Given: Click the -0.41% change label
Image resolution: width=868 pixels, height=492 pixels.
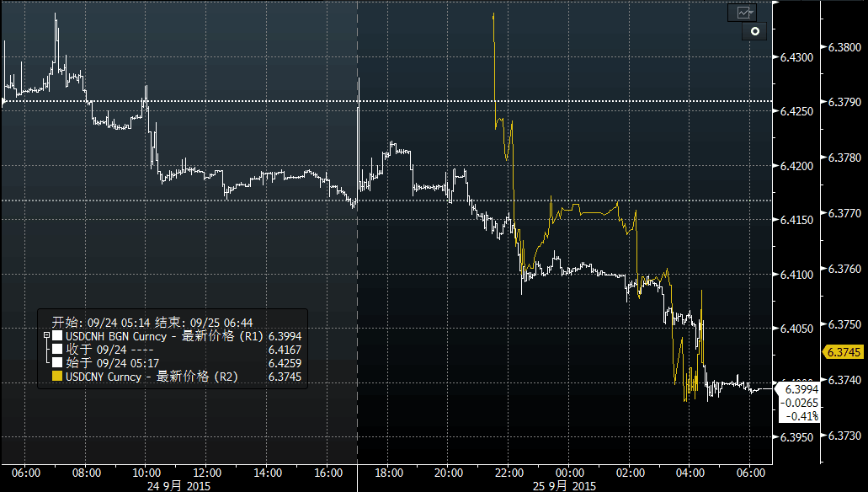Looking at the screenshot, I should (x=801, y=416).
